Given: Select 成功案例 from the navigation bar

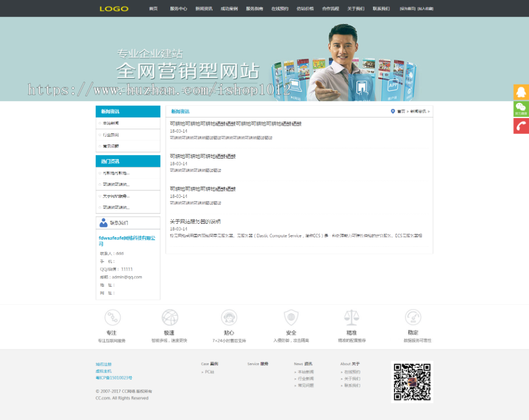Looking at the screenshot, I should tap(229, 8).
